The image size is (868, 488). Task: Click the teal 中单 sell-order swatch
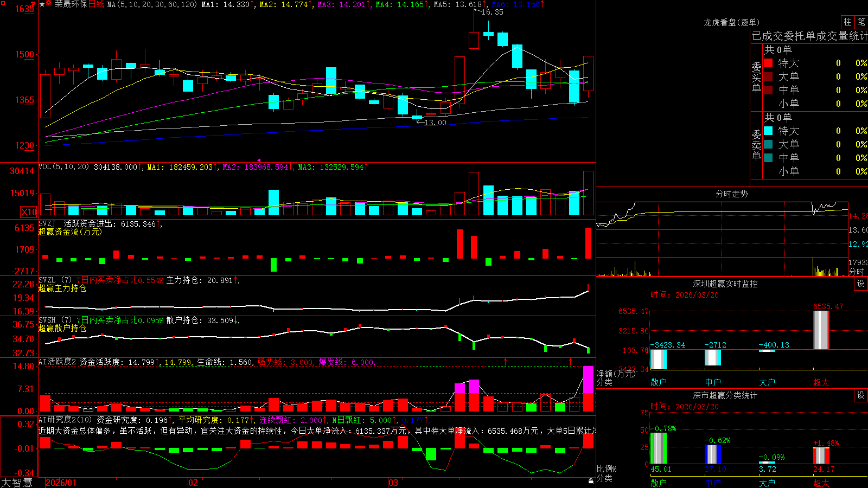pyautogui.click(x=768, y=158)
